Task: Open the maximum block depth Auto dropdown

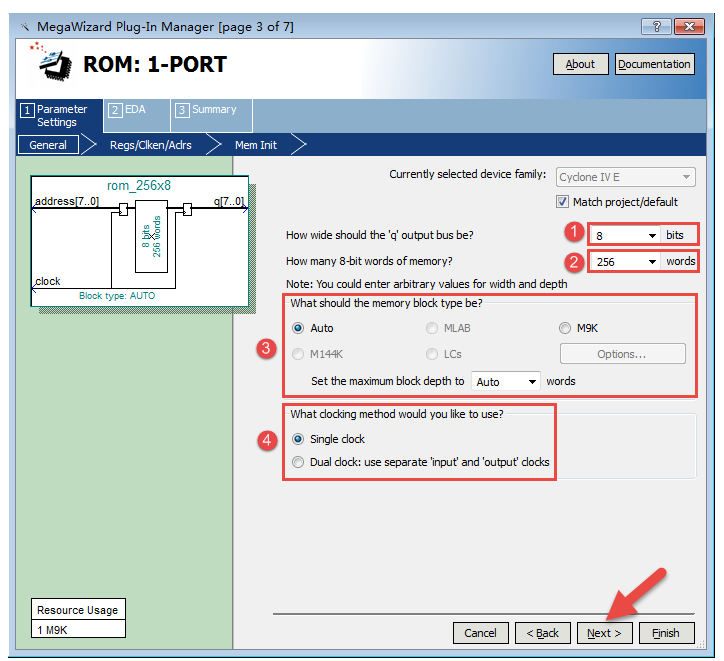Action: 506,382
